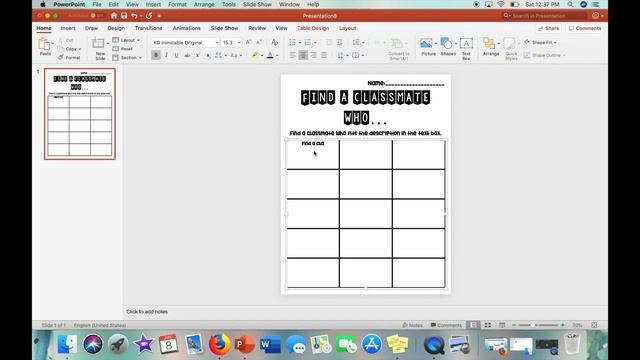Open the Shapes gallery
Screen dimensions: 640x360
(448, 47)
